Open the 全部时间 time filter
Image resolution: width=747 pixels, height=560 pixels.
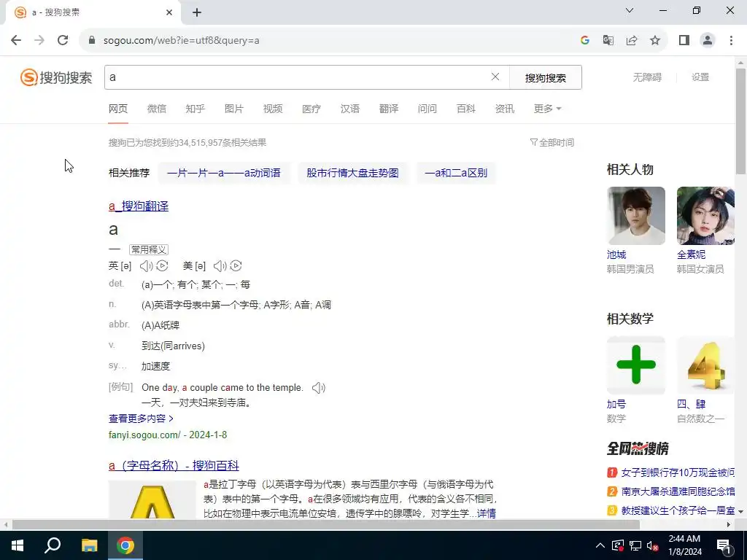coord(552,142)
